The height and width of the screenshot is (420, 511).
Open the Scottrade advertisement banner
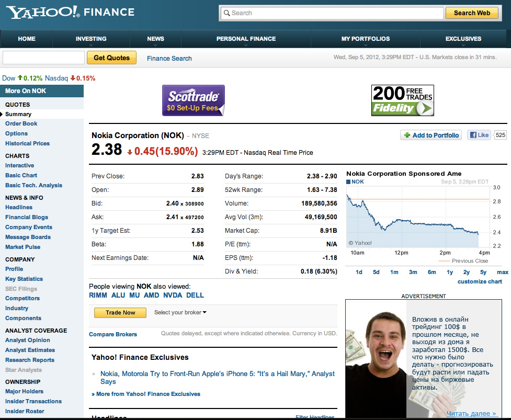click(x=194, y=100)
